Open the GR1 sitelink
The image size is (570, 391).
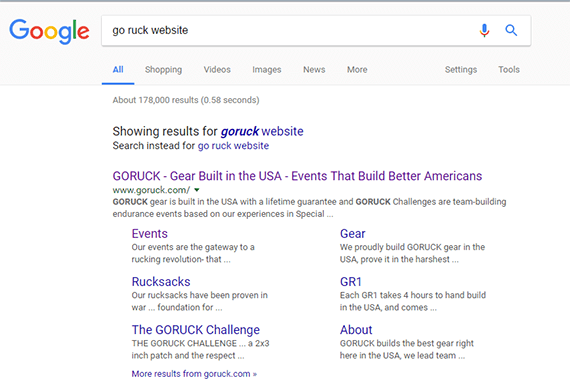pyautogui.click(x=350, y=282)
